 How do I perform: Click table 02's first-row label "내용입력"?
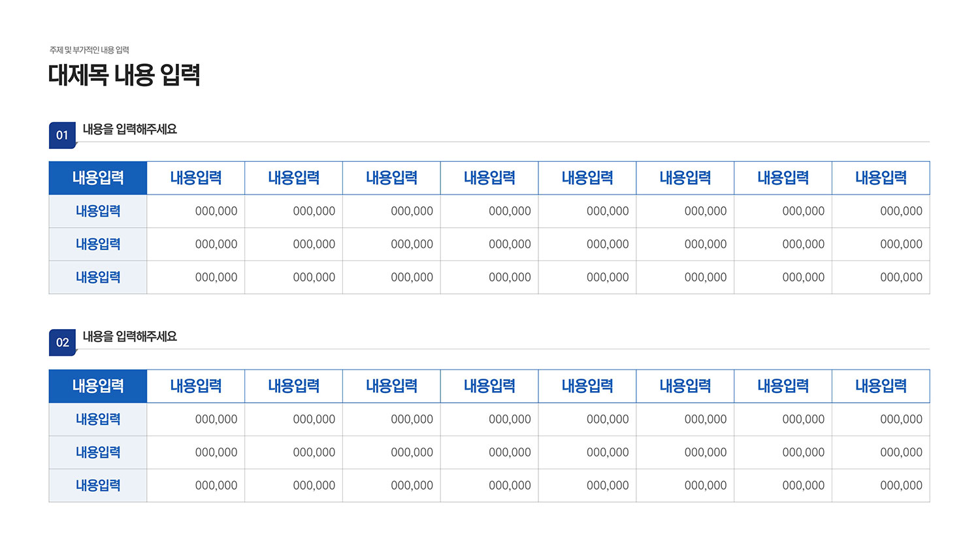click(98, 419)
